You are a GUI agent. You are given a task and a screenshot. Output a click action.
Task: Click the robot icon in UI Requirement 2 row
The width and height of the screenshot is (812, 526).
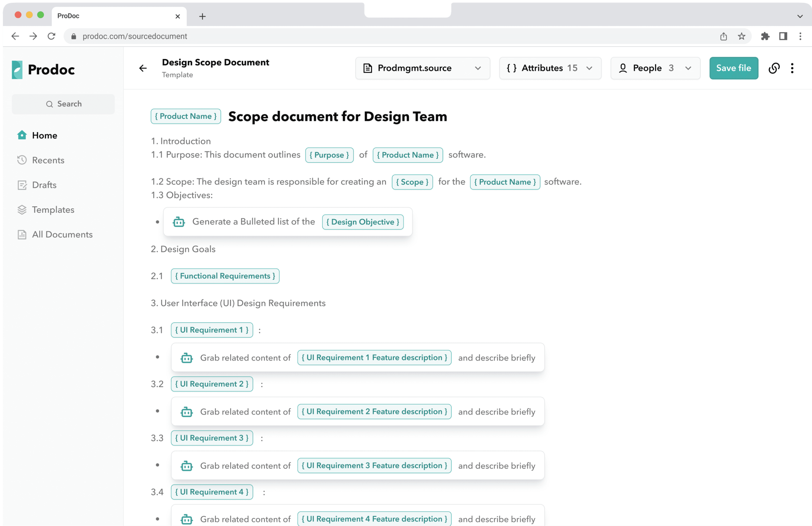[x=187, y=412]
